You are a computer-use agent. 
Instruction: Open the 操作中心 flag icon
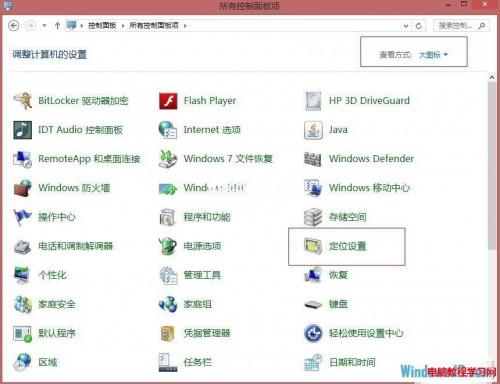click(22, 217)
